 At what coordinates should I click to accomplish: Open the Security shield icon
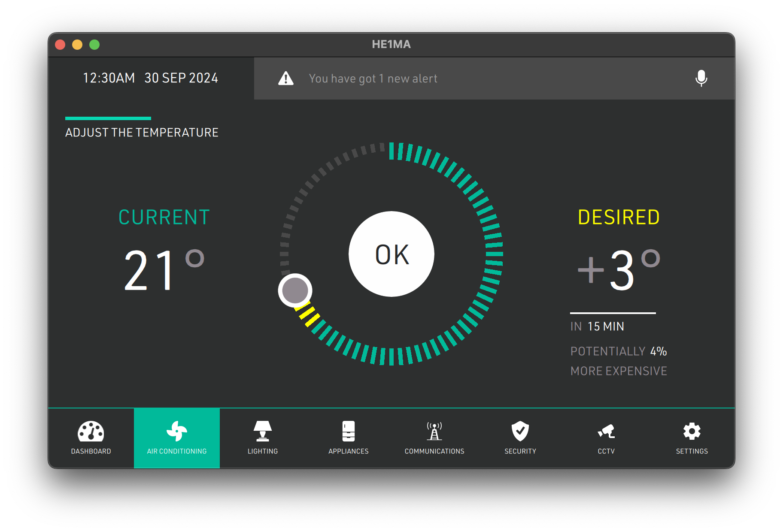point(520,431)
